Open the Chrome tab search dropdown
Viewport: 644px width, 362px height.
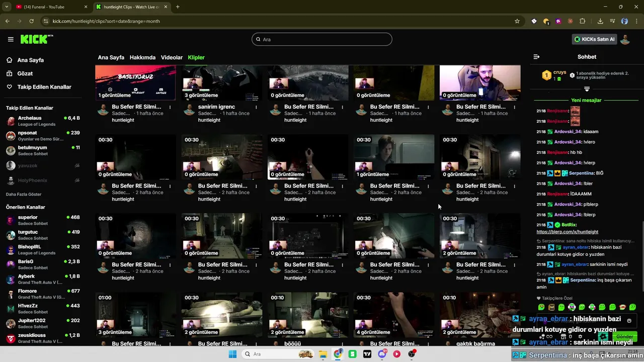tap(7, 7)
